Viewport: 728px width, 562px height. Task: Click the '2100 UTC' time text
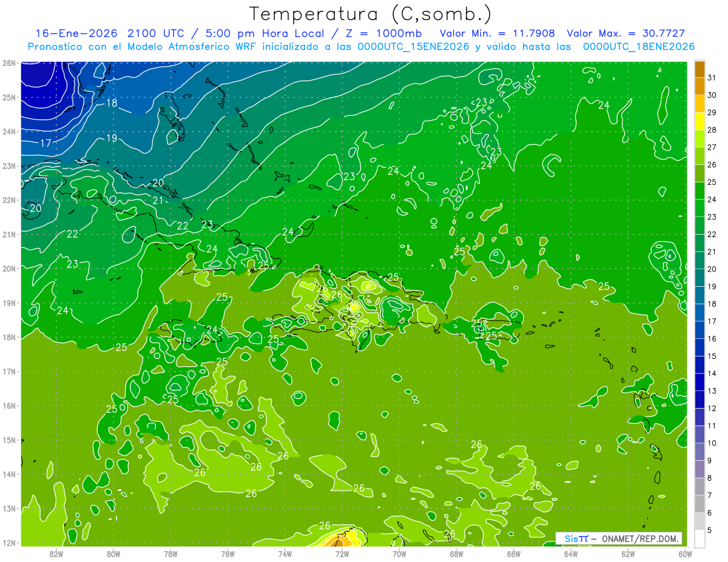(157, 33)
